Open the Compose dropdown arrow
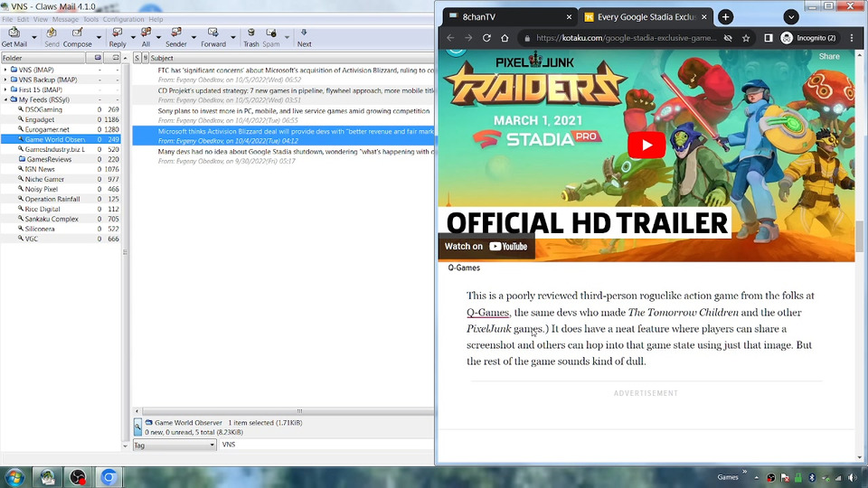 99,38
